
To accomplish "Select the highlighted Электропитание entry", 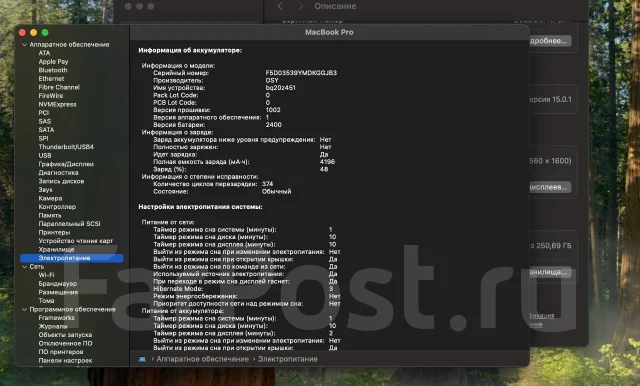I will (x=71, y=258).
